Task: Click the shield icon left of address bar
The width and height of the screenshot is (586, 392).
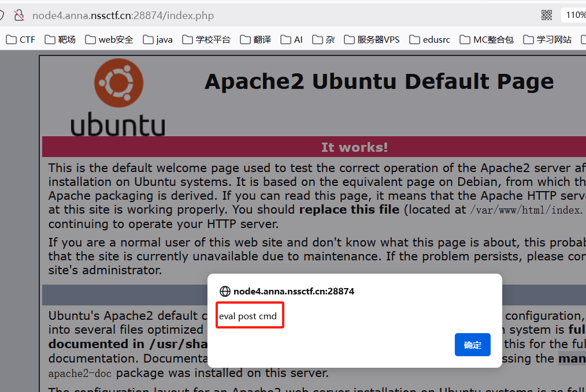Action: [2, 16]
